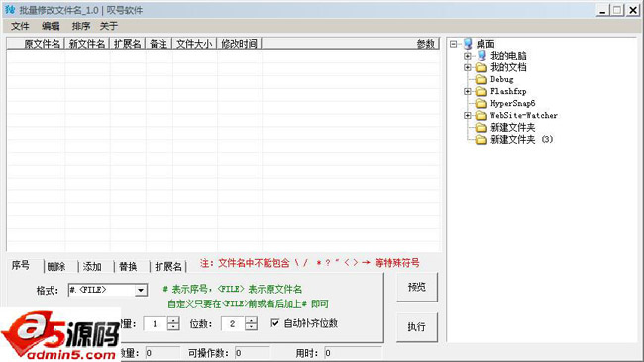
Task: Select the 新建文件夹 (3) label
Action: click(x=521, y=140)
